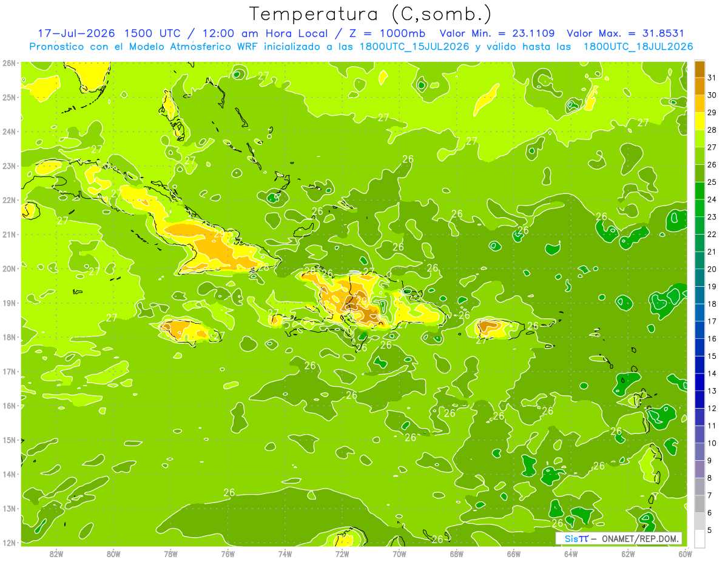The height and width of the screenshot is (562, 728).
Task: Select the yellow swatch between 28 and 29
Action: point(699,122)
